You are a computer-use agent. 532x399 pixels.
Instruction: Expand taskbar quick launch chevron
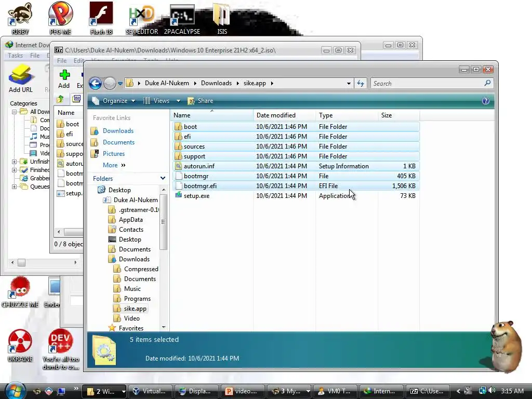point(76,388)
